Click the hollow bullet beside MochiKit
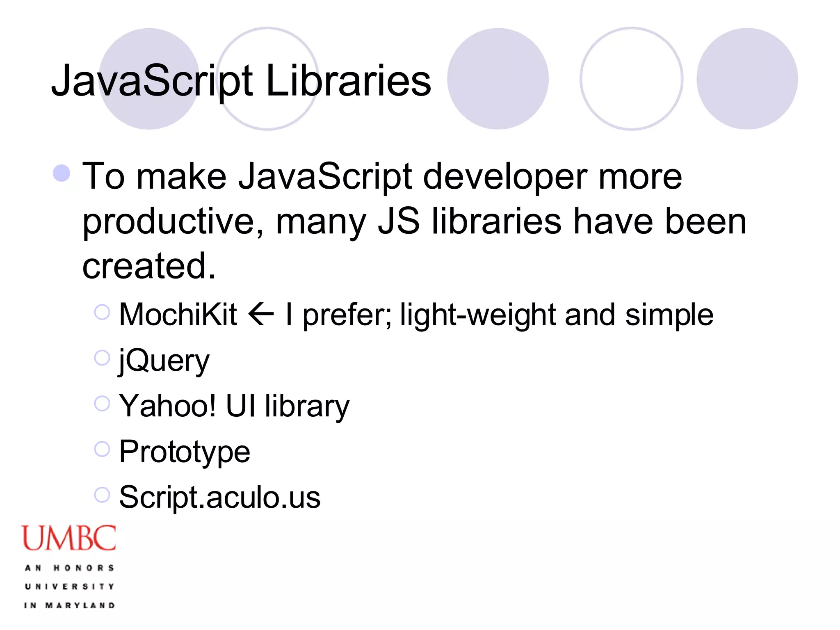This screenshot has height=630, width=840. pos(102,312)
